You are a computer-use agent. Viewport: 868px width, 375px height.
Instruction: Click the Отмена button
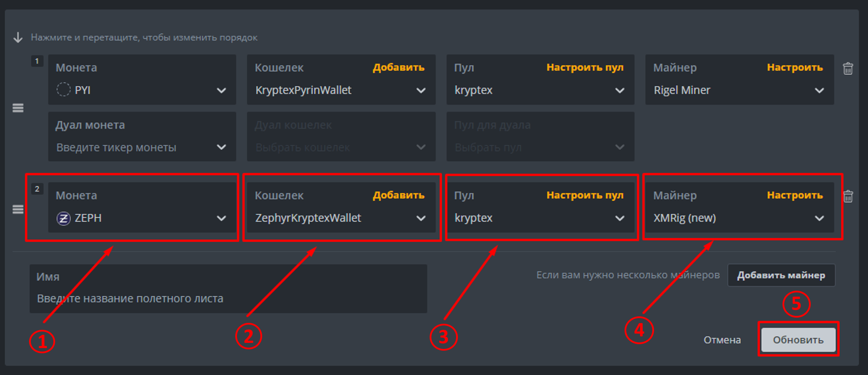click(x=722, y=340)
